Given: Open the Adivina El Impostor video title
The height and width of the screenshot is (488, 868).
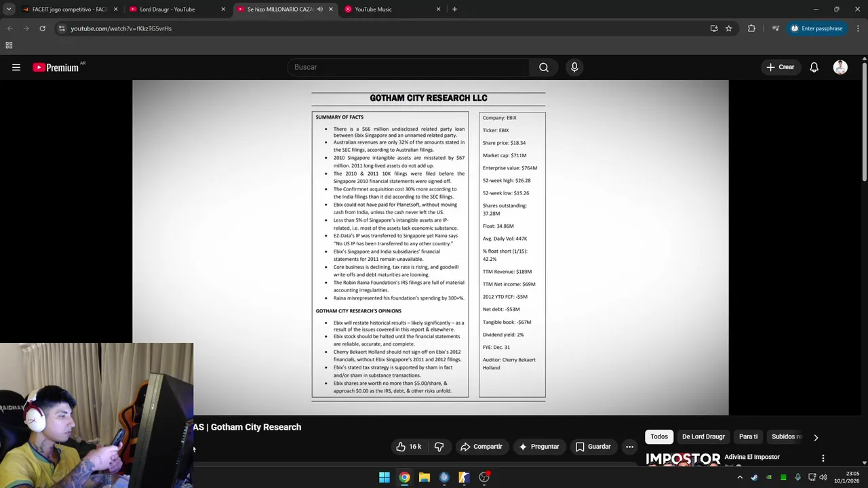Looking at the screenshot, I should pos(752,457).
